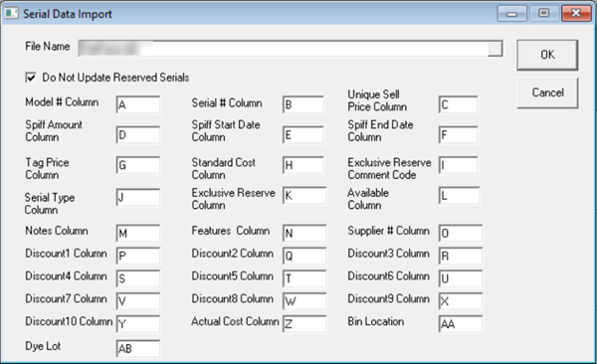Toggle Do Not Update Reserved Serials checkbox
This screenshot has width=597, height=364.
pos(31,78)
